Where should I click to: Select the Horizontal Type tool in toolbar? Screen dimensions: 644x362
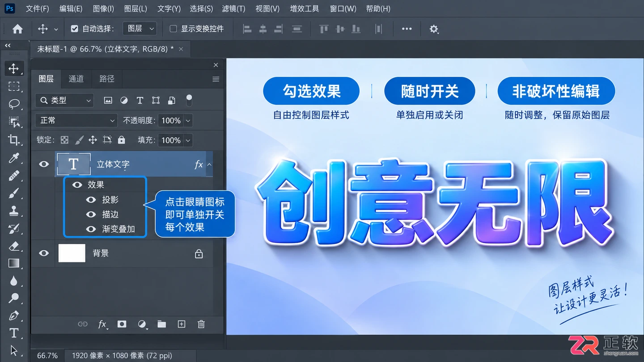pyautogui.click(x=14, y=333)
